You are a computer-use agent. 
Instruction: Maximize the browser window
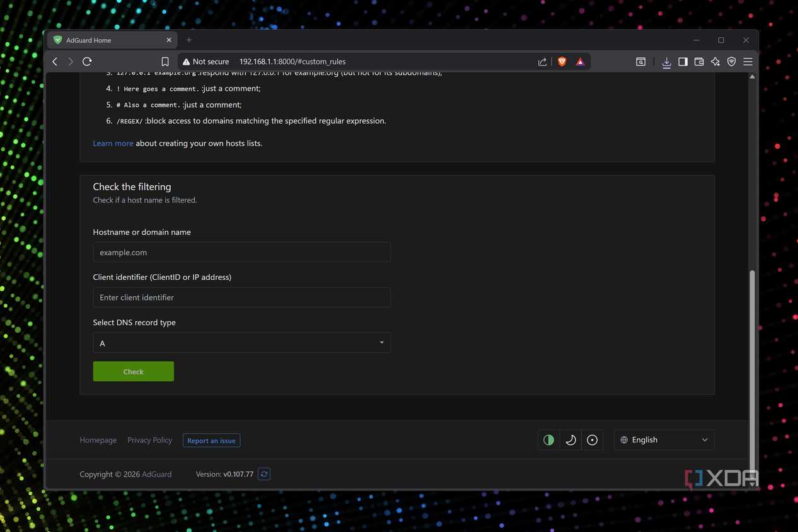click(x=721, y=40)
